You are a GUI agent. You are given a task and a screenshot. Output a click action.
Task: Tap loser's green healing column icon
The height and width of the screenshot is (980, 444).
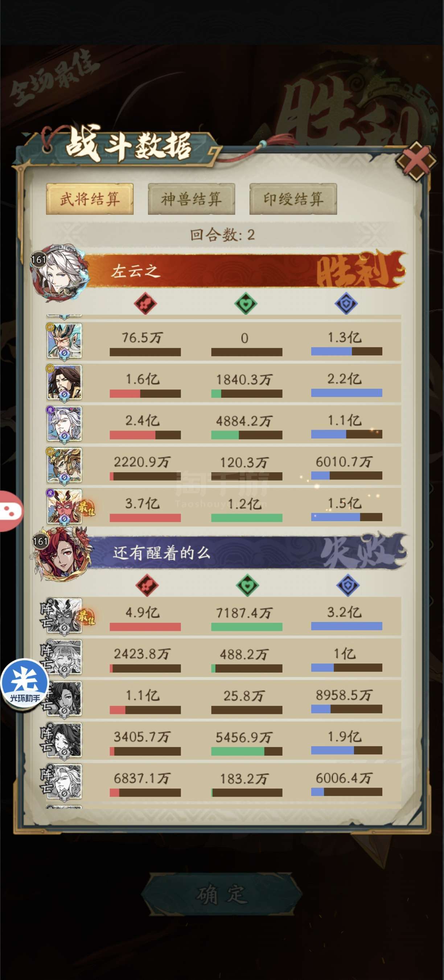pyautogui.click(x=247, y=585)
